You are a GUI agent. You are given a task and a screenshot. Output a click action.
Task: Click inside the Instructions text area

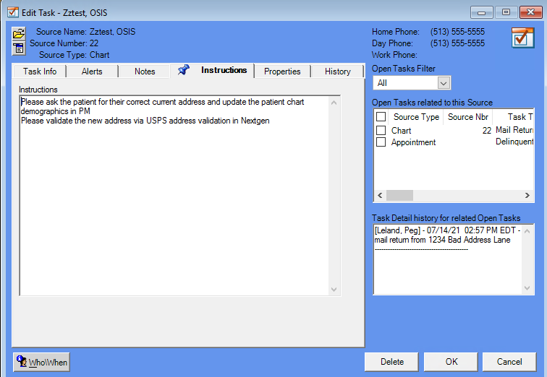[x=174, y=195]
